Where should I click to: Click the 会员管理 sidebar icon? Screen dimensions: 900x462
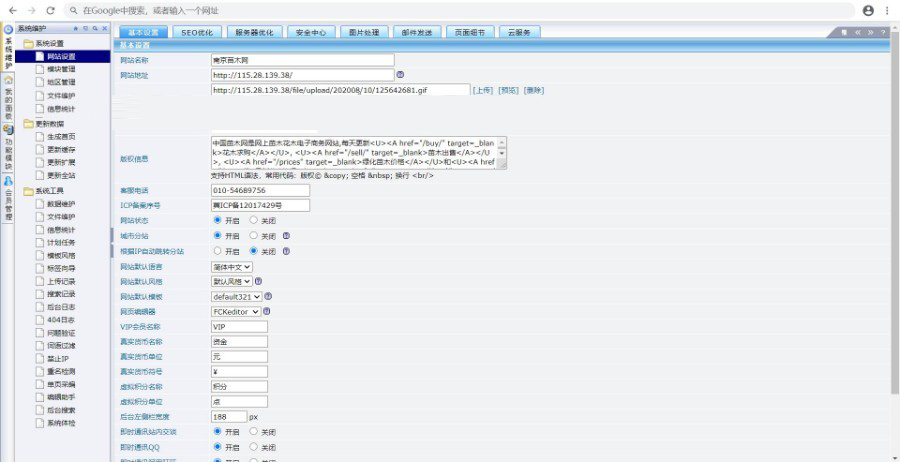point(9,182)
